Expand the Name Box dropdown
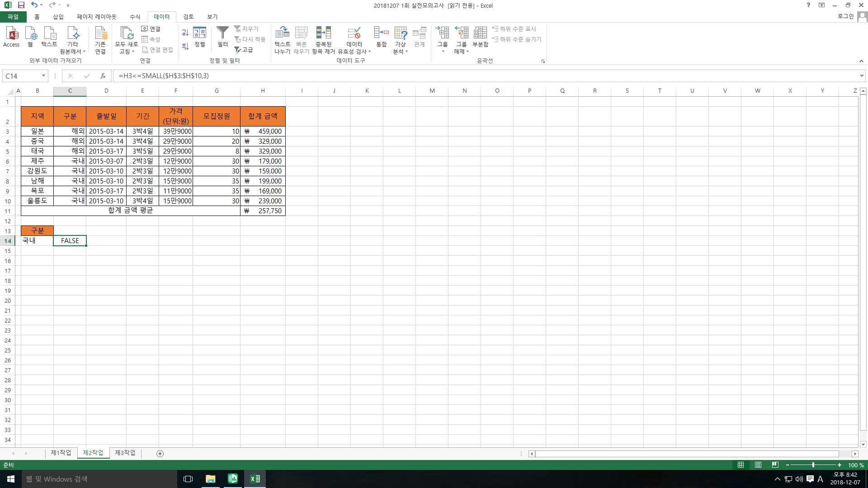Screen dimensions: 868x488 [43, 76]
